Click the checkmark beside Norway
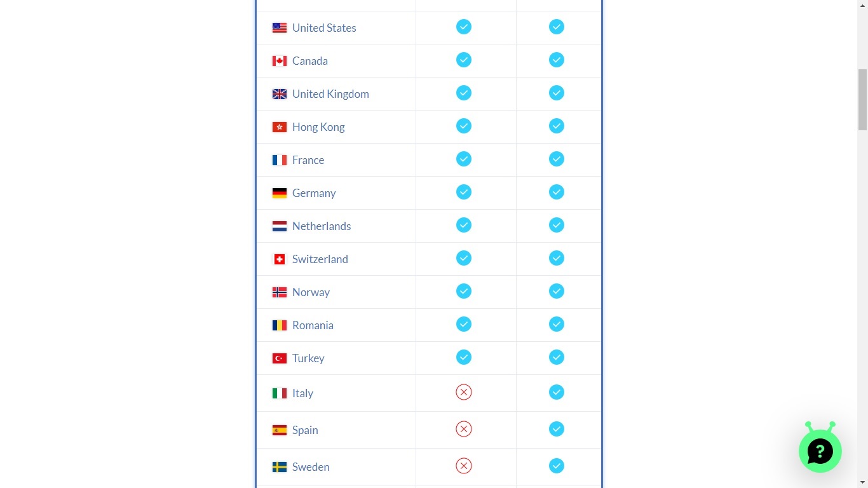 pyautogui.click(x=464, y=291)
